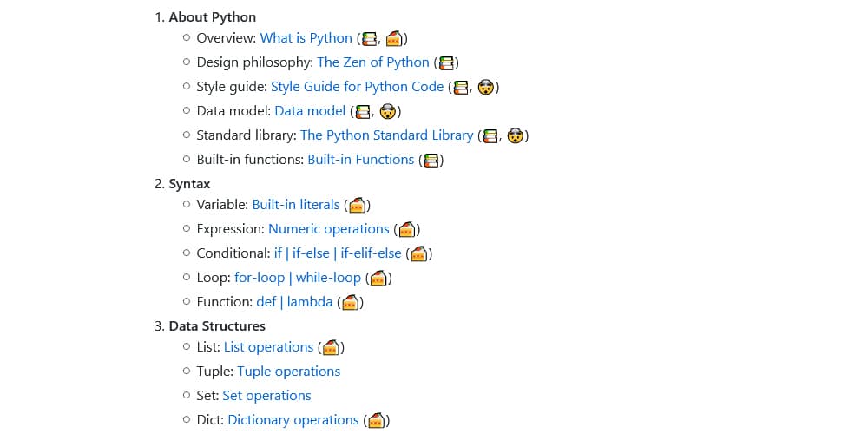868x434 pixels.
Task: Open the for-loop link
Action: click(x=260, y=278)
